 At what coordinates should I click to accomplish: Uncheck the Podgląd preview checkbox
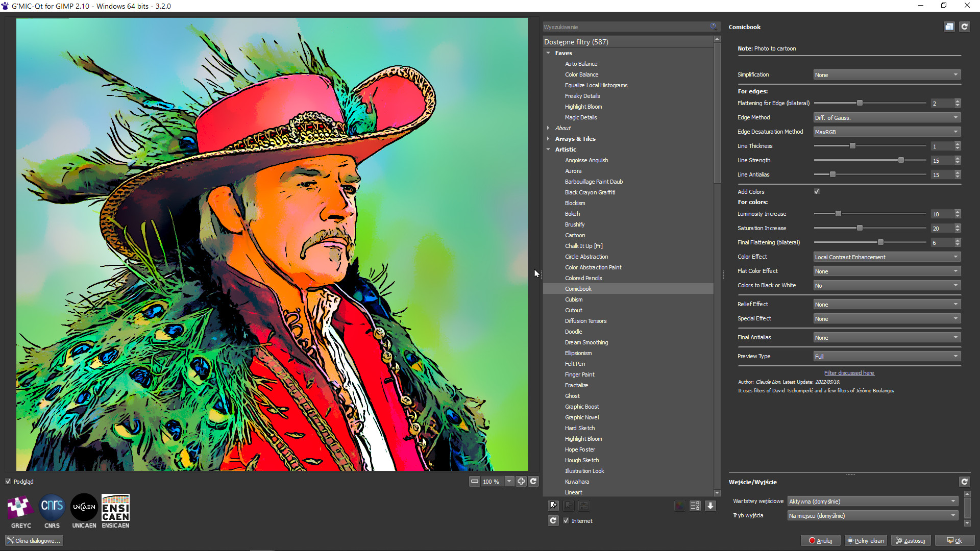[x=8, y=481]
